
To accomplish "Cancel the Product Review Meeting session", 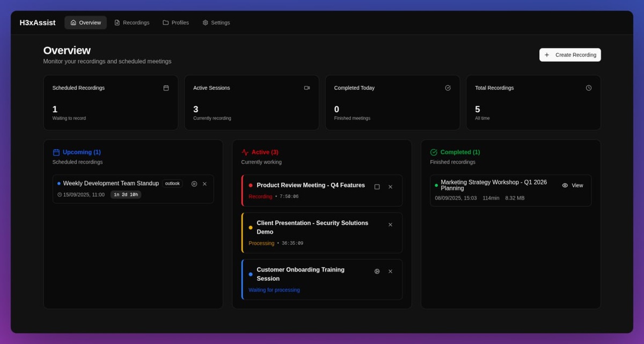I will click(x=390, y=187).
